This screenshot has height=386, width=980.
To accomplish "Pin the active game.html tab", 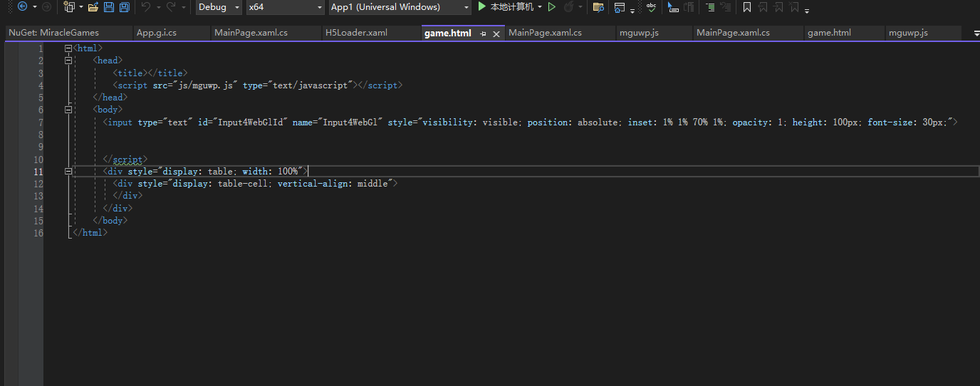I will [484, 33].
